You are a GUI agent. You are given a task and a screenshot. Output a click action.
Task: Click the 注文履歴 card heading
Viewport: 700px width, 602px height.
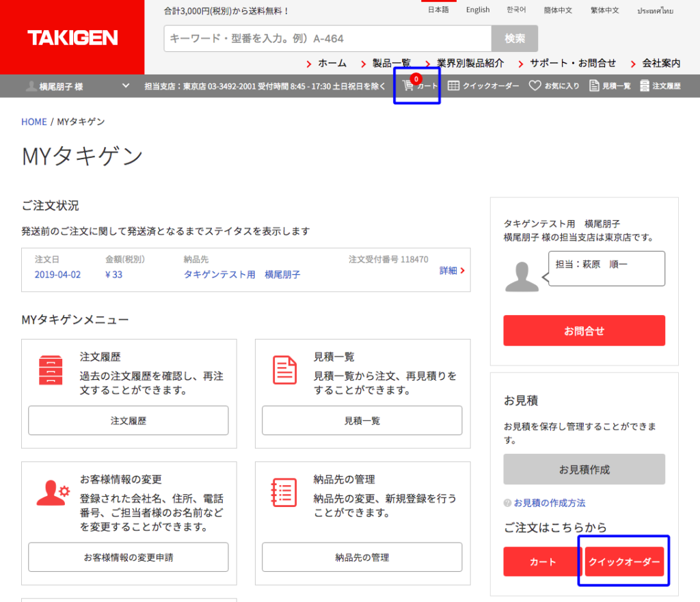pyautogui.click(x=100, y=357)
